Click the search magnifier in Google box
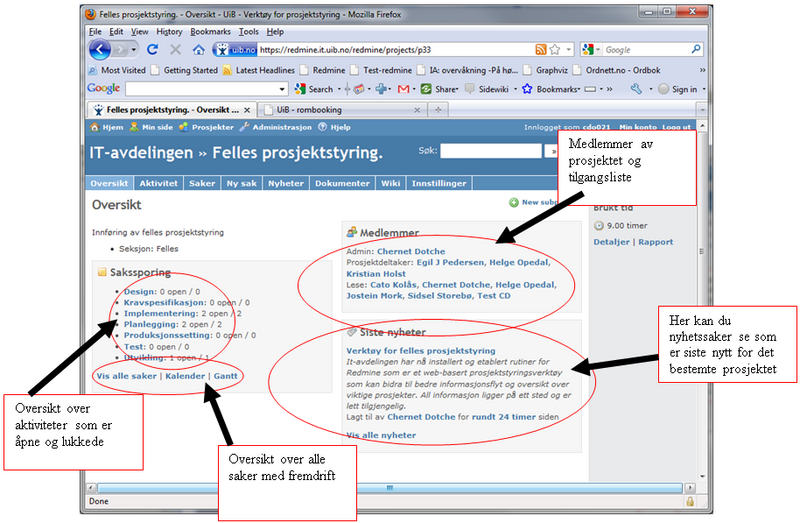The height and width of the screenshot is (523, 800). 696,49
